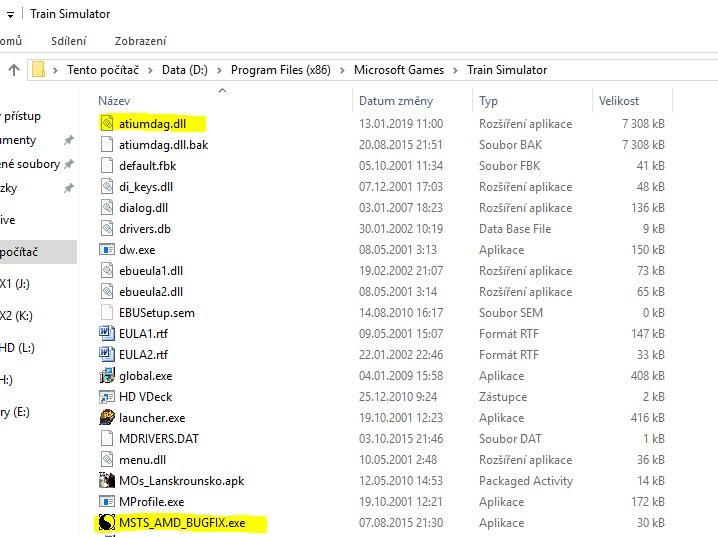Sort files by Název column header
This screenshot has height=537, width=718.
[114, 101]
